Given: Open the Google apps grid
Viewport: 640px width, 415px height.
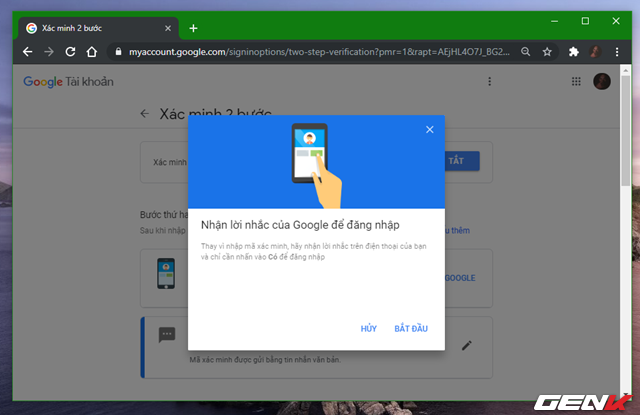Looking at the screenshot, I should [576, 82].
